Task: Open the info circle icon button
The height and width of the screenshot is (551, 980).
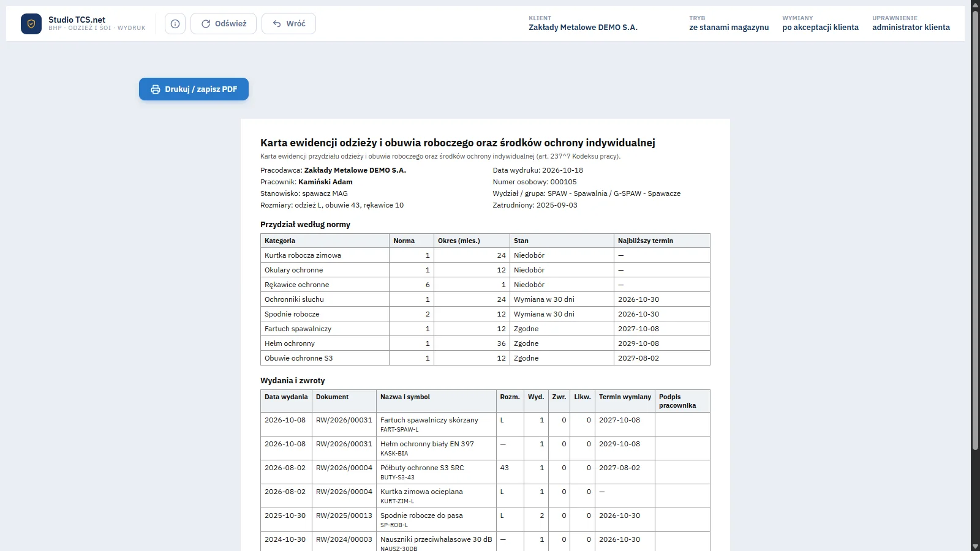Action: tap(175, 24)
